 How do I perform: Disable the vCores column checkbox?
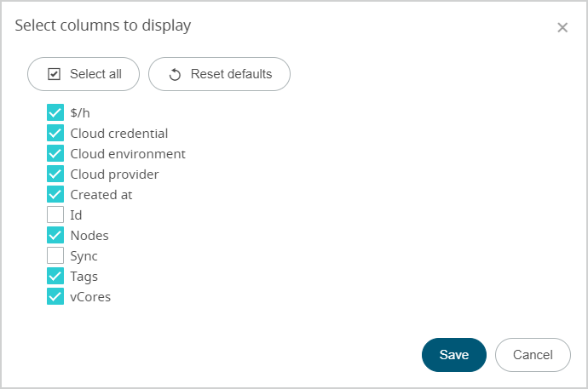tap(55, 296)
